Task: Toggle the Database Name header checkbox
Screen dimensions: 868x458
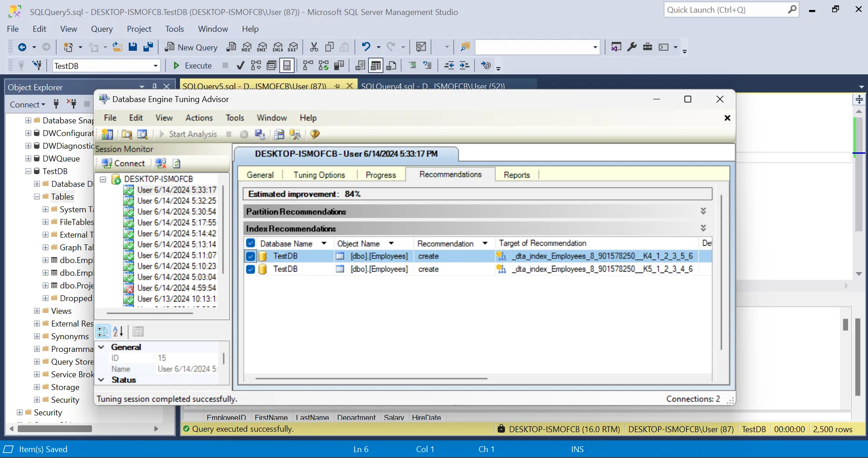Action: click(251, 243)
